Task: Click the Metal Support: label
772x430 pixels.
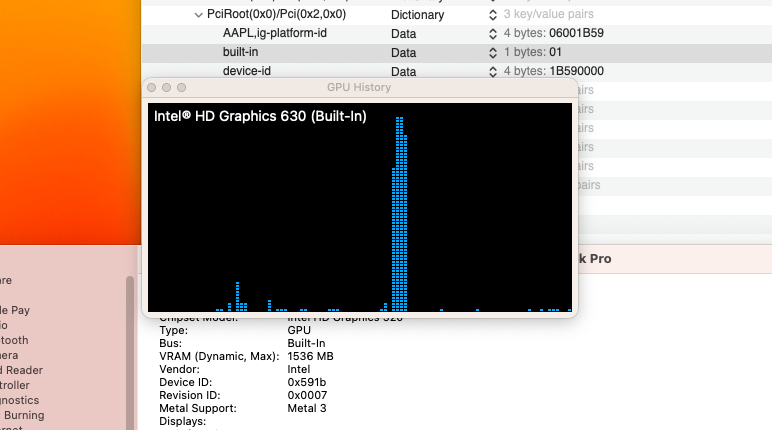Action: pos(198,408)
